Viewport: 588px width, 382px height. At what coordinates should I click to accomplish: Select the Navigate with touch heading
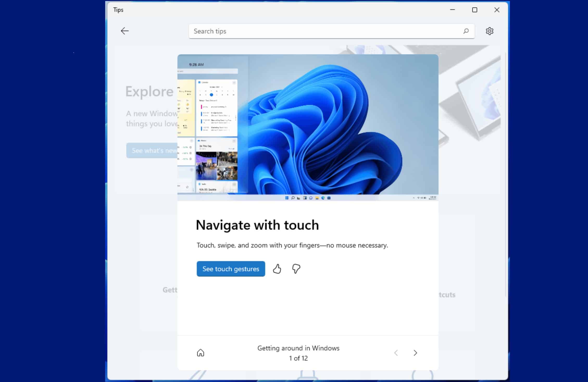click(x=257, y=225)
